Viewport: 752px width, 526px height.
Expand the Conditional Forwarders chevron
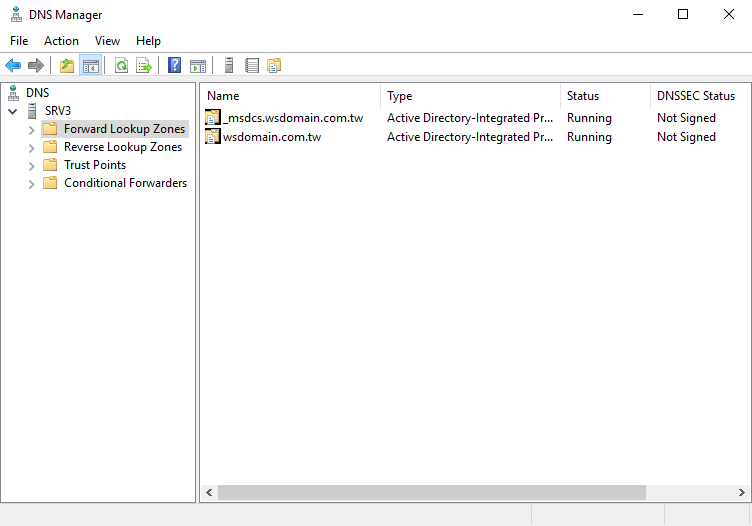[31, 184]
